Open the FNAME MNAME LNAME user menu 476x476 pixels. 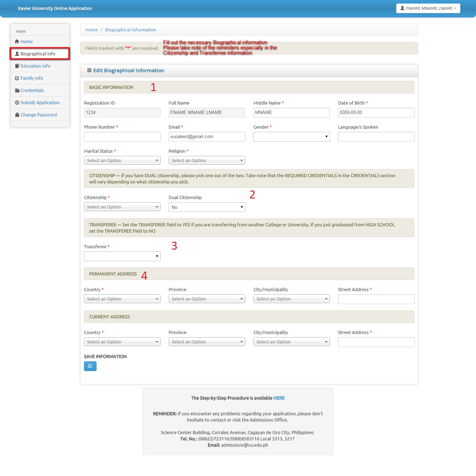[x=428, y=8]
